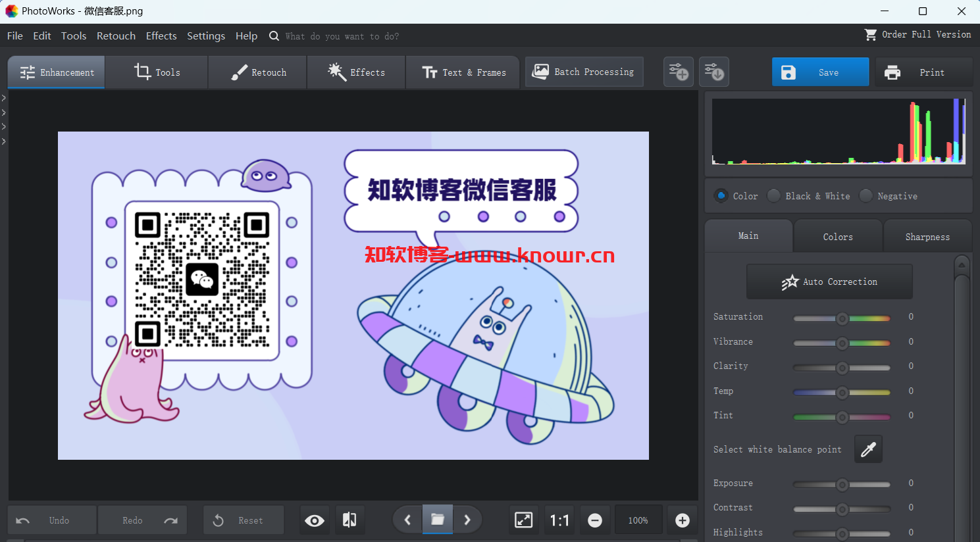The height and width of the screenshot is (542, 980).
Task: Click the Contrast slider handle
Action: pos(842,509)
